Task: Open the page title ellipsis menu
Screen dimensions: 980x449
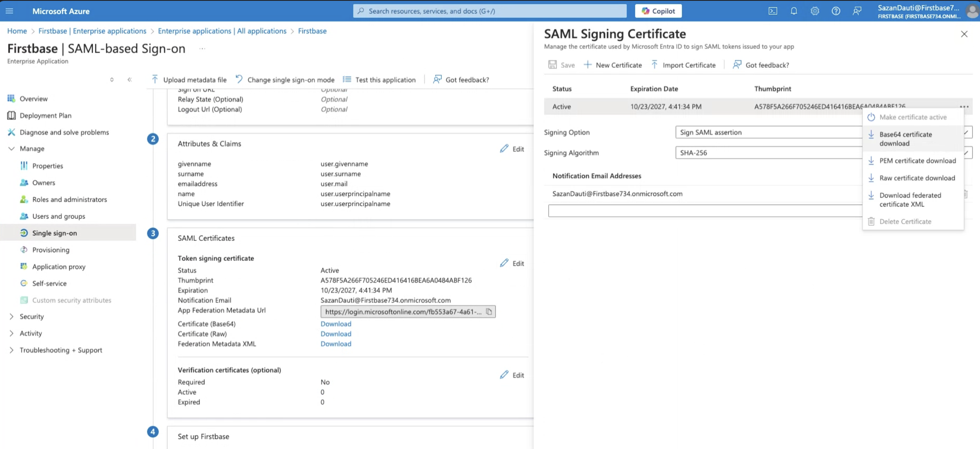Action: click(x=202, y=49)
